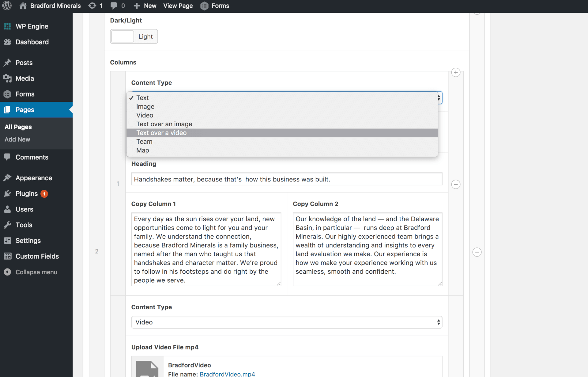Image resolution: width=588 pixels, height=377 pixels.
Task: Click into Copy Column 2 textarea
Action: (367, 249)
